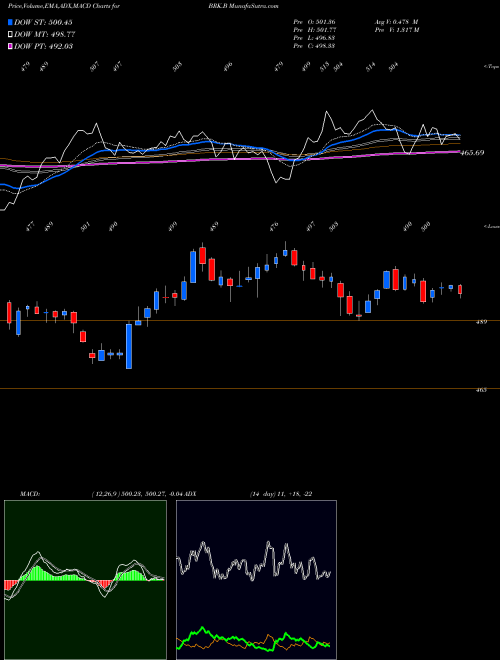Click the 'BRK.B MunafaSutra.com' title text
This screenshot has width=500, height=660.
[243, 6]
